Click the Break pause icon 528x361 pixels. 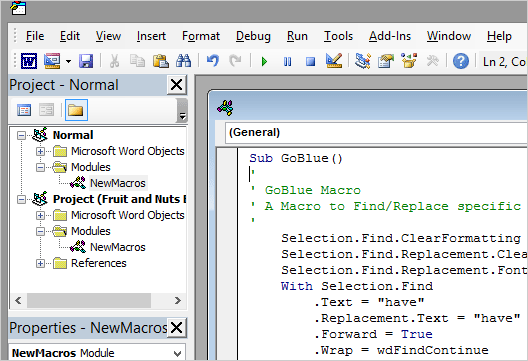click(x=288, y=62)
